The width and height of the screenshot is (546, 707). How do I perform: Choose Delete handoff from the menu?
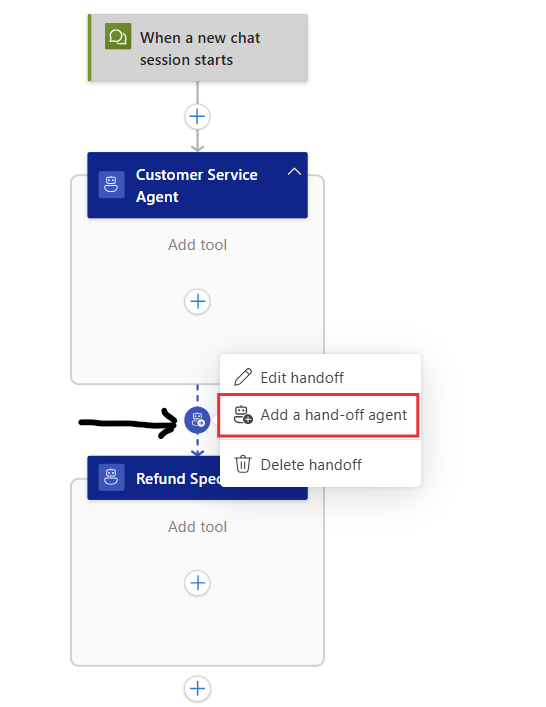point(320,464)
